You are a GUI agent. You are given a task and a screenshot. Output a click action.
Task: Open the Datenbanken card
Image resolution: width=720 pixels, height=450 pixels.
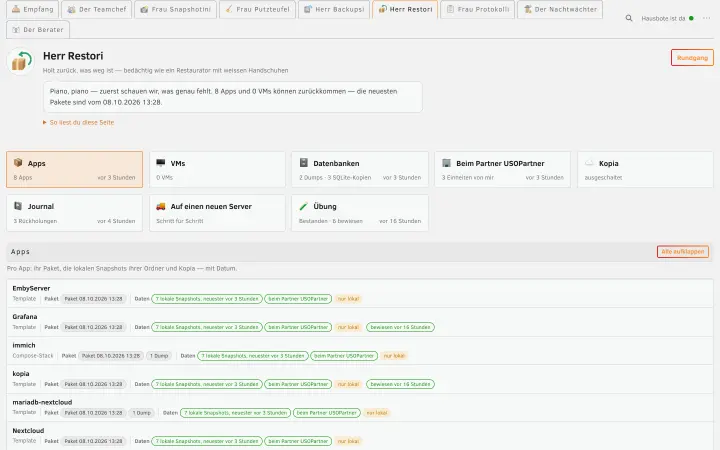coord(360,169)
